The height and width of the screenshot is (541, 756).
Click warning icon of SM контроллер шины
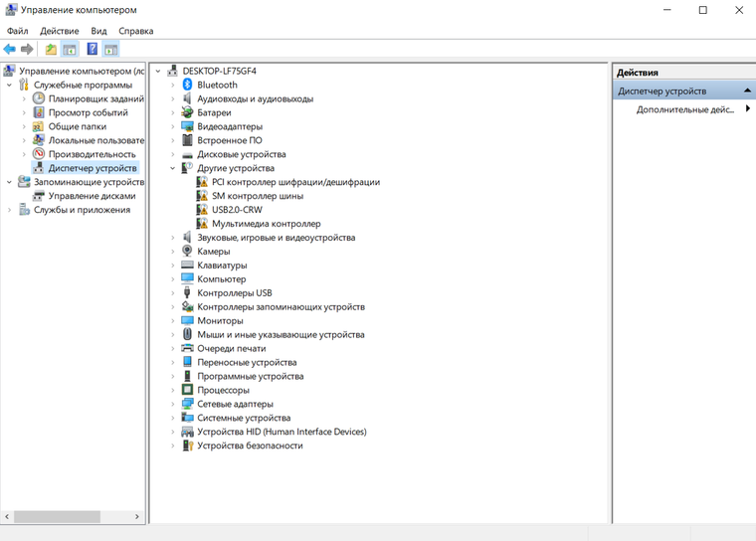pos(202,196)
